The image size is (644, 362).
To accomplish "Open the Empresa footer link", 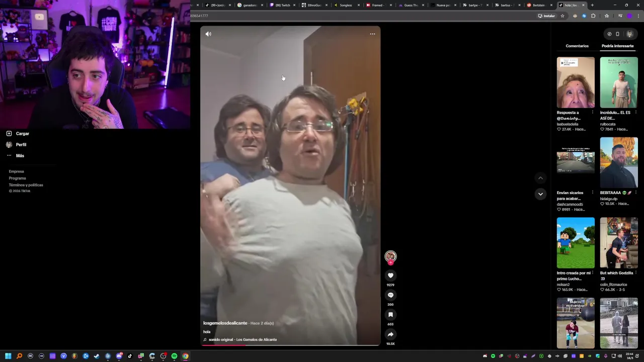I will [x=16, y=171].
